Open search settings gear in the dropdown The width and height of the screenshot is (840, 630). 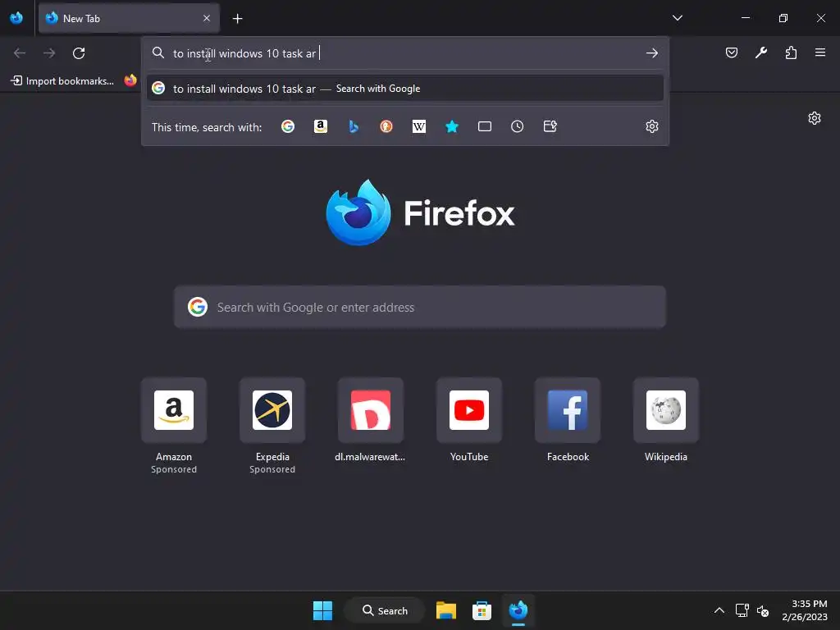[x=652, y=126]
